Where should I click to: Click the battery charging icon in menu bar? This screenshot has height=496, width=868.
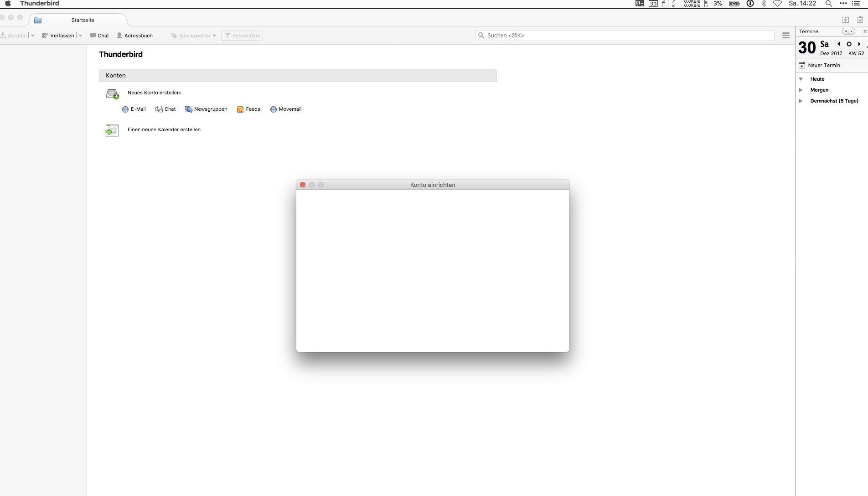[734, 3]
